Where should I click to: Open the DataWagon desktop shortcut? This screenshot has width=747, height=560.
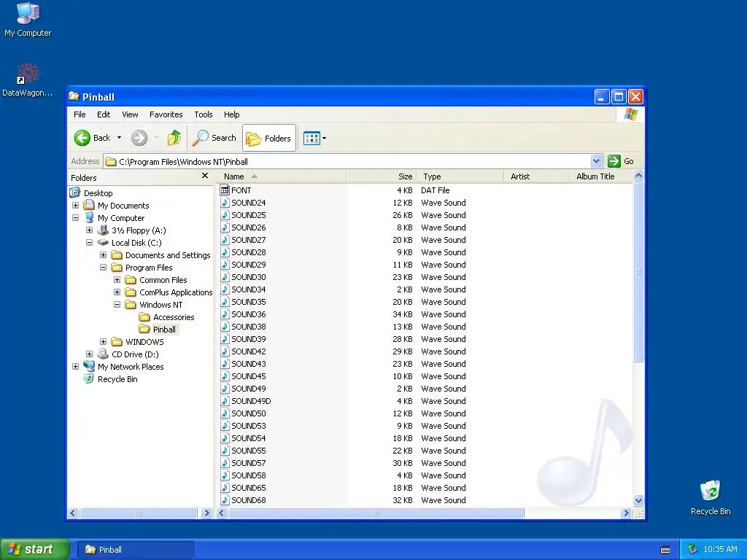pyautogui.click(x=27, y=80)
